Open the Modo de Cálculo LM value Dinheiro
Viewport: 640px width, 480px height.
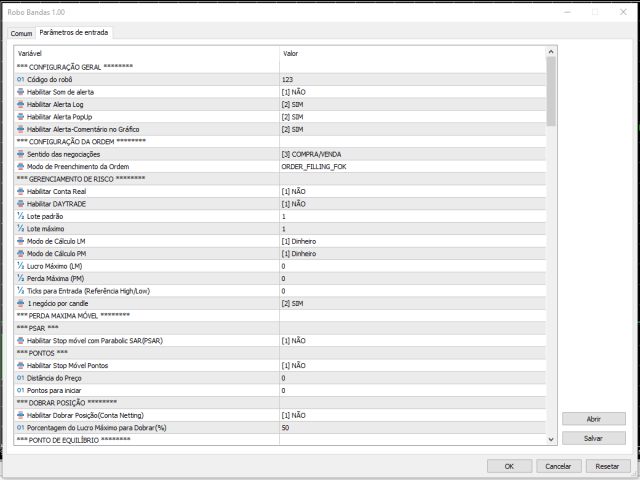pos(413,241)
